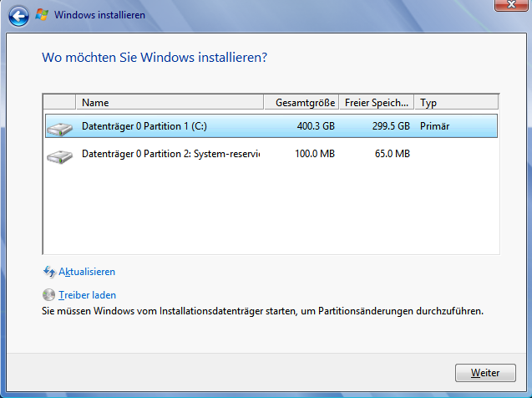
Task: Click the message about Installationsdatenträger and Partitionsänderungen
Action: coord(262,311)
